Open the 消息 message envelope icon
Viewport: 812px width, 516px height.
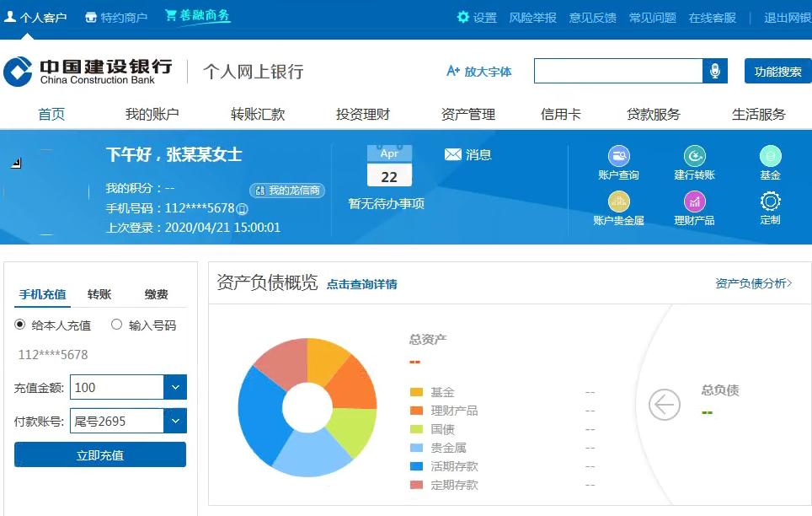tap(454, 154)
